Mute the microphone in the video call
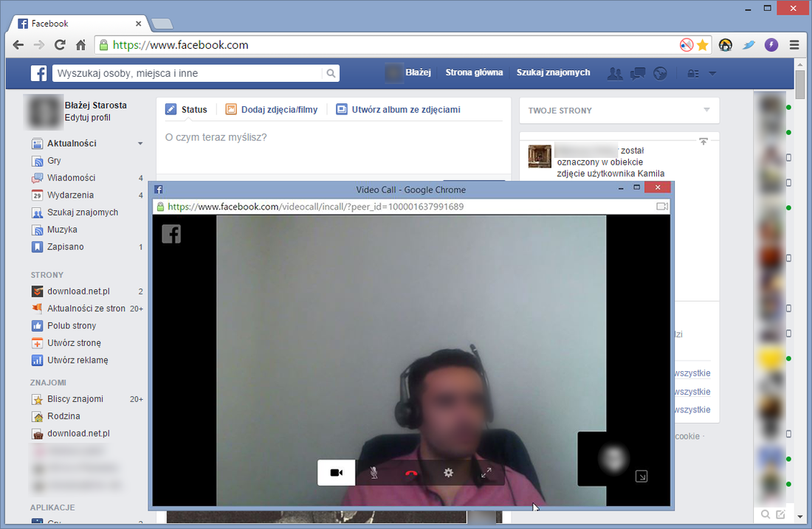Image resolution: width=812 pixels, height=529 pixels. click(x=374, y=473)
